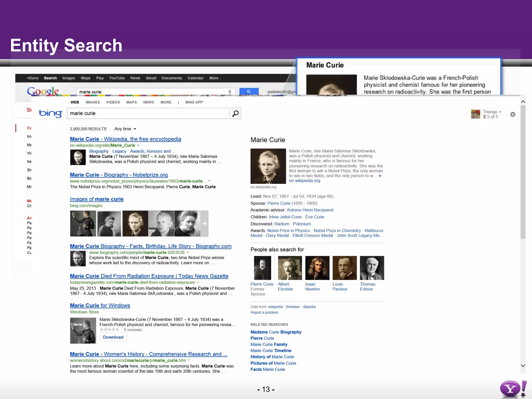Open the VIDEOS tab in Bing
The height and width of the screenshot is (399, 532).
(113, 102)
